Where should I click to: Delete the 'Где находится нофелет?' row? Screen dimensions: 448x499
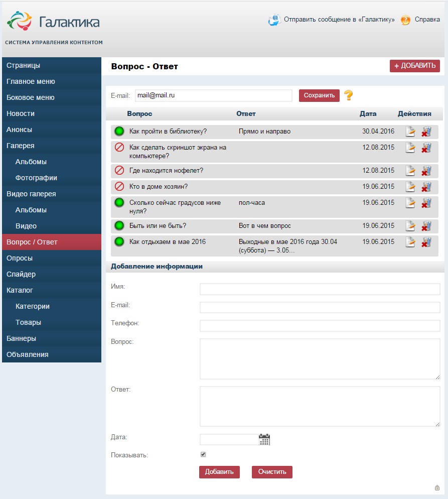coord(426,171)
